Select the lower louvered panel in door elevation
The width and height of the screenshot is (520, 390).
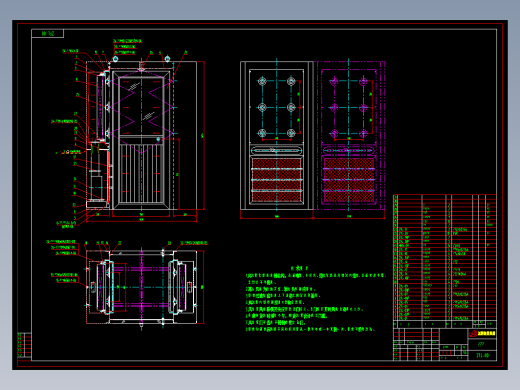[x=141, y=173]
